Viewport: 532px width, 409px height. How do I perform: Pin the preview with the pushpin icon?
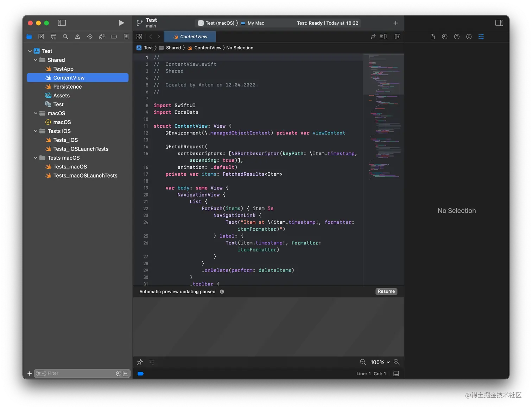140,362
